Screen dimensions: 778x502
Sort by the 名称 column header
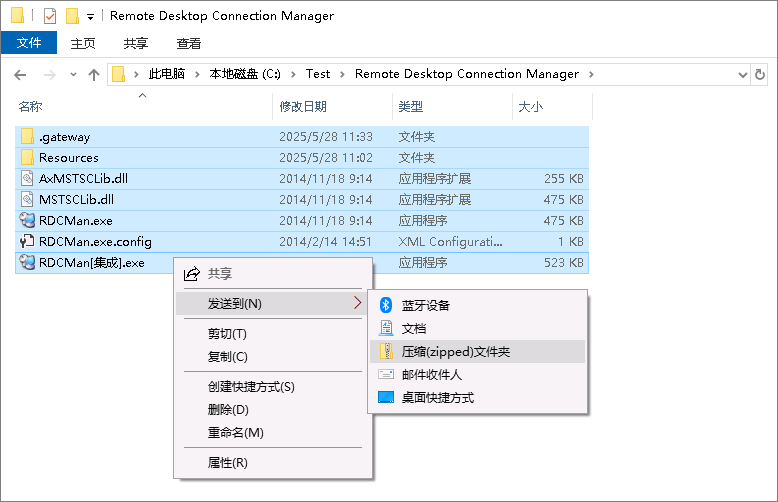[x=143, y=106]
